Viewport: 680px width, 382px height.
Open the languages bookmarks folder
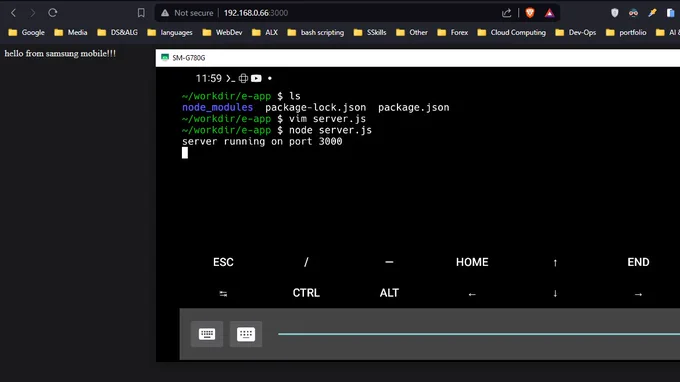170,33
